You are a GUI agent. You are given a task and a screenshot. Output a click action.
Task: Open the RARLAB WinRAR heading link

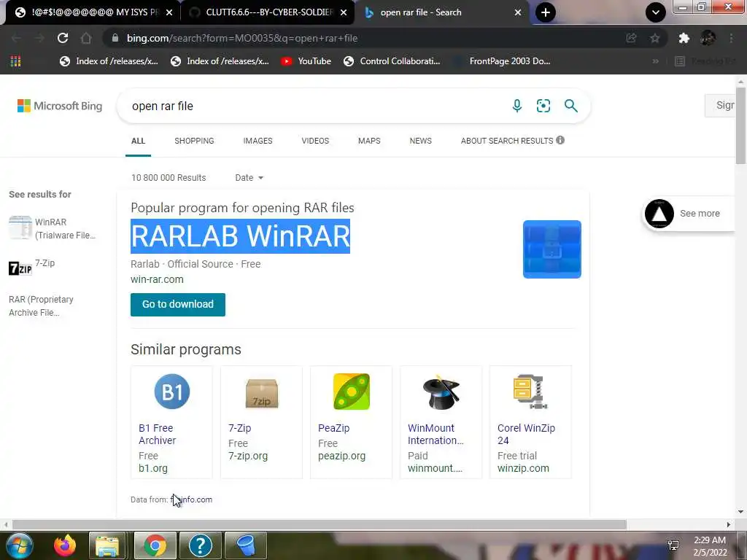pyautogui.click(x=241, y=236)
